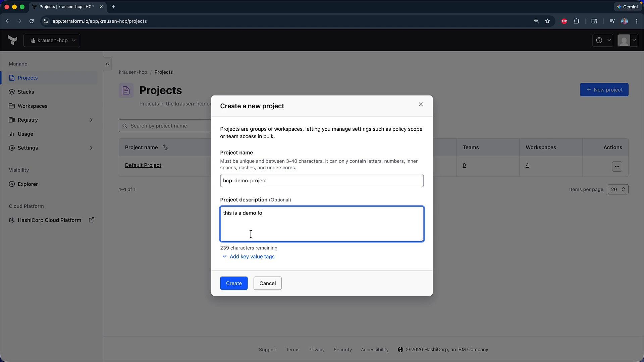Go back with browser back arrow

click(x=7, y=21)
